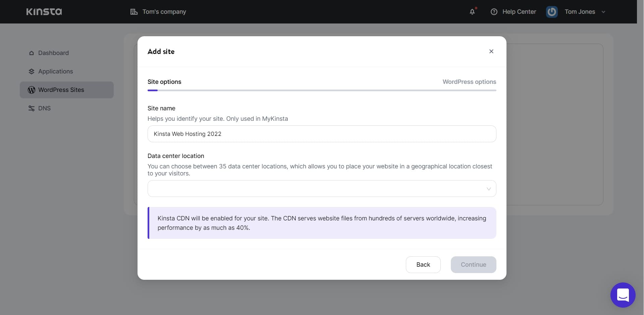644x315 pixels.
Task: Click the Kinsta logo
Action: (44, 12)
